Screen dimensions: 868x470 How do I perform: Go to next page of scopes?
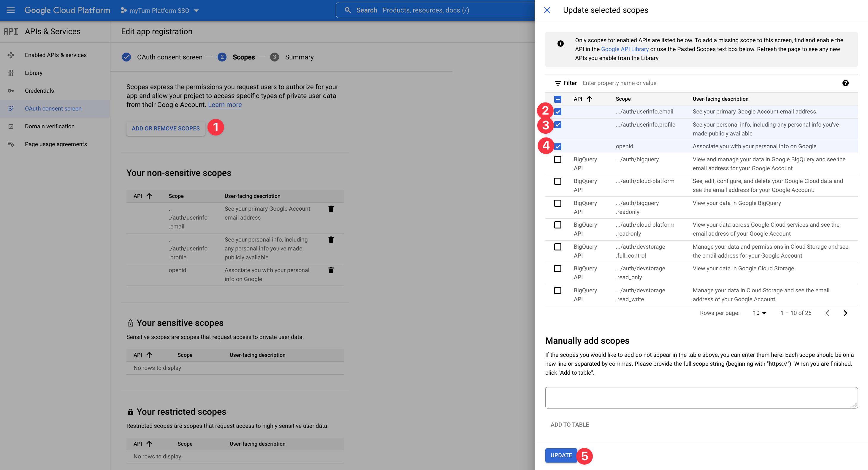(x=845, y=313)
